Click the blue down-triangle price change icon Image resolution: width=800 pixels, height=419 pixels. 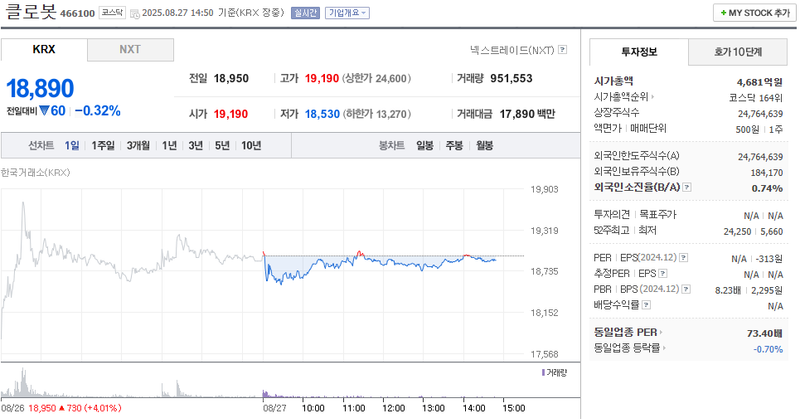point(44,110)
